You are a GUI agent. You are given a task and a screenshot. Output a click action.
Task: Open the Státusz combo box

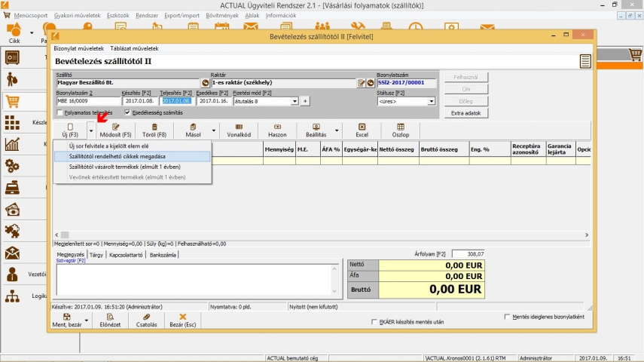click(x=432, y=101)
